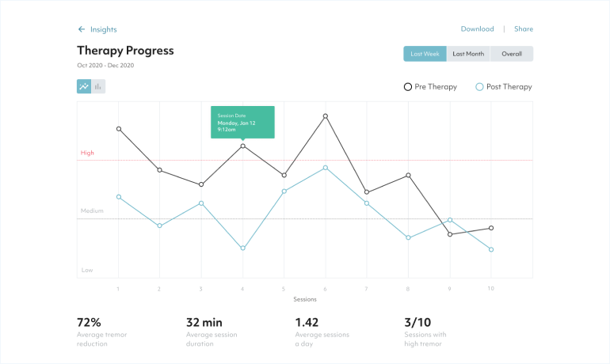Click the Oct 2020 - Dec 2020 date range
610x364 pixels.
point(105,65)
